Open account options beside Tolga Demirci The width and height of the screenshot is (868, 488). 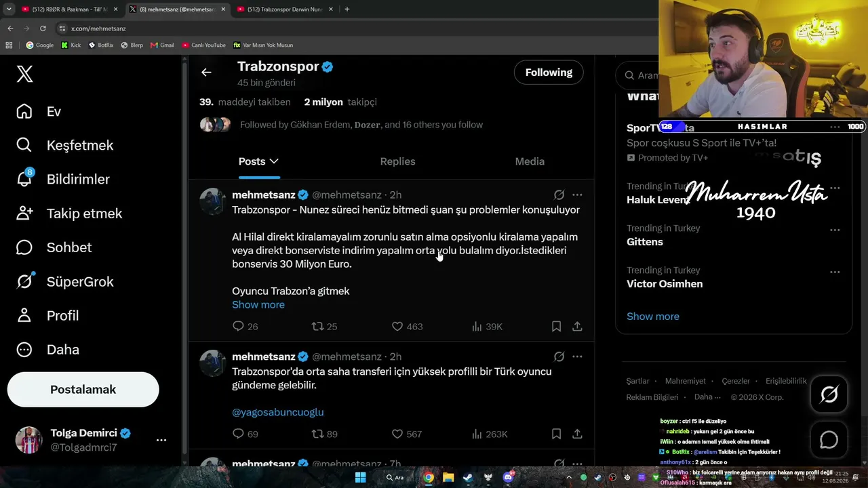[161, 440]
